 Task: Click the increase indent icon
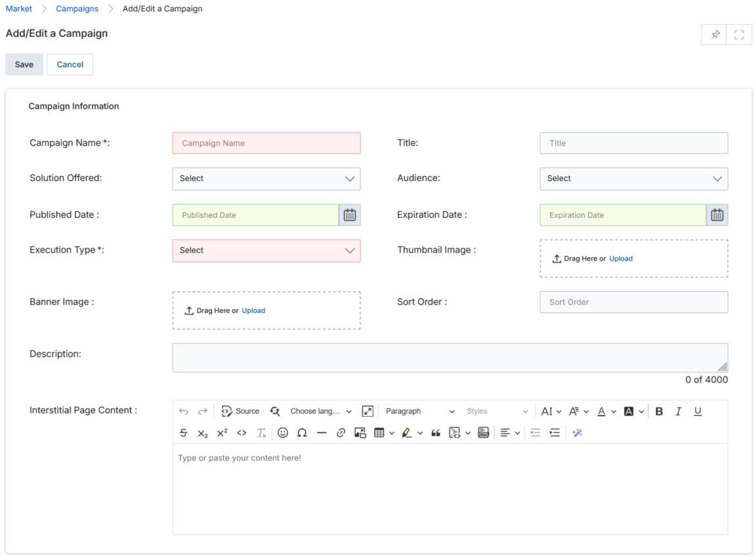(555, 433)
